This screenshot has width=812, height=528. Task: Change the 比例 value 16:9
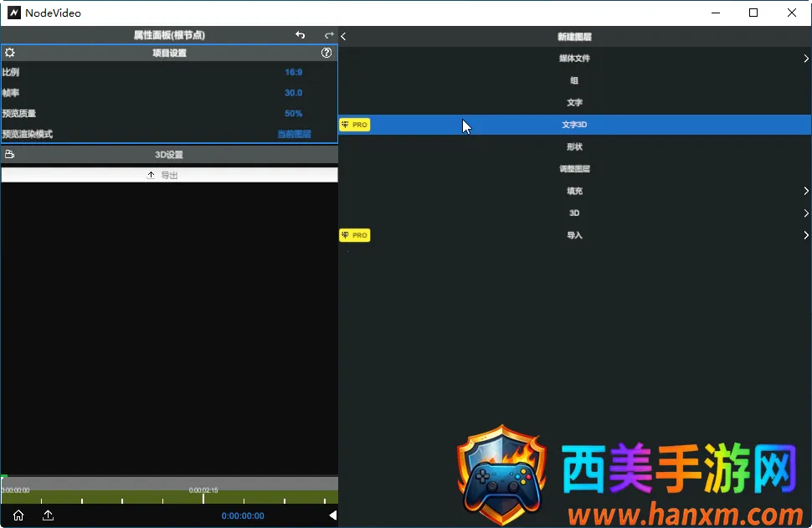(293, 73)
